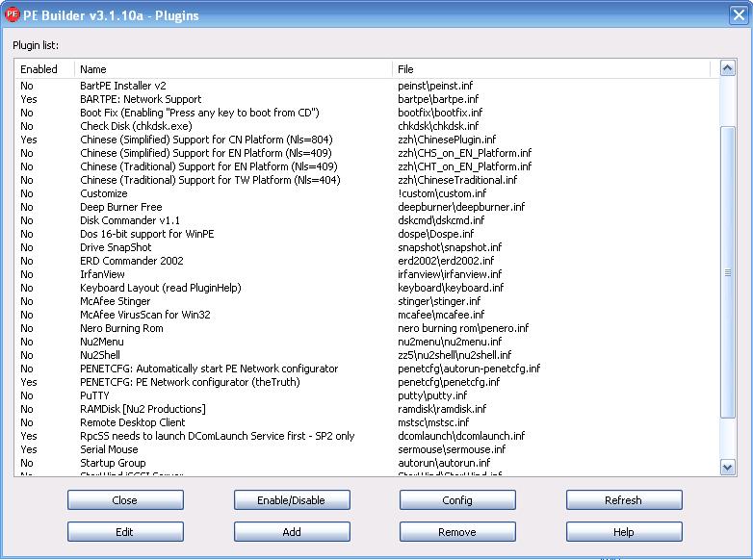This screenshot has width=753, height=560.
Task: Click file entry irfanview\irfanview.inf
Action: (450, 274)
